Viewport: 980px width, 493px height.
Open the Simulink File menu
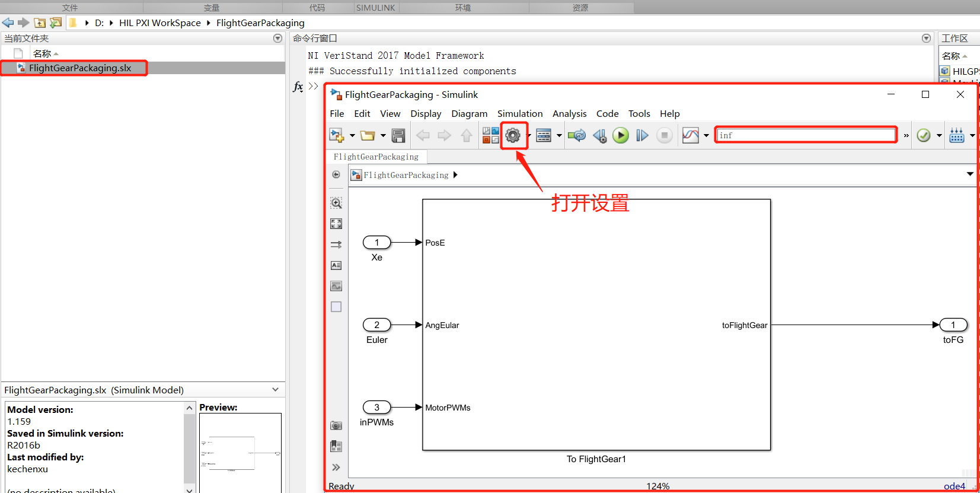tap(337, 114)
